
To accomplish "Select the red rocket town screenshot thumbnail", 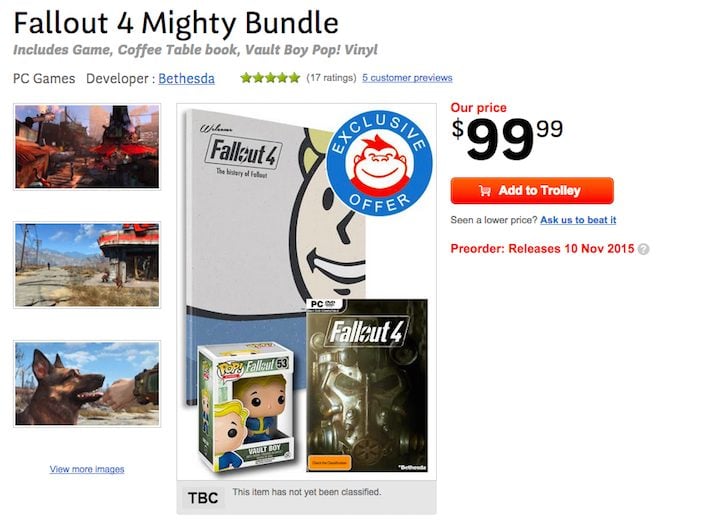I will 87,146.
